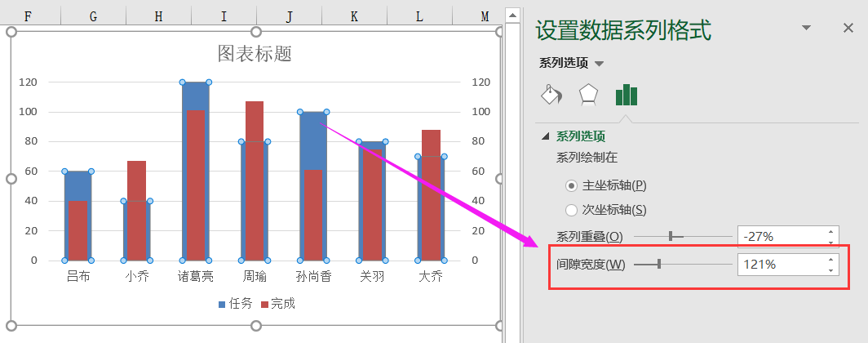The image size is (868, 343).
Task: Click the primary axis value 120 on left
Action: tap(28, 82)
